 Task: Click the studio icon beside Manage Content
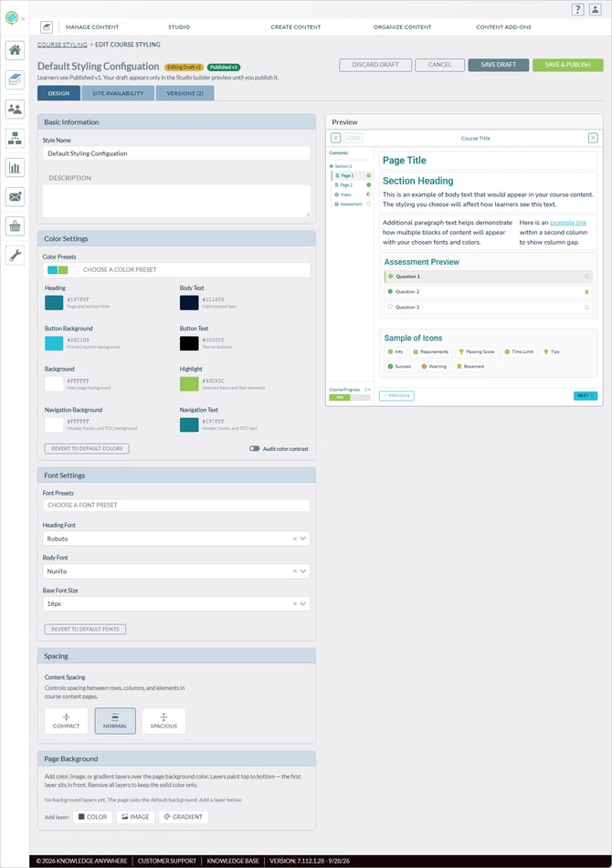(47, 26)
